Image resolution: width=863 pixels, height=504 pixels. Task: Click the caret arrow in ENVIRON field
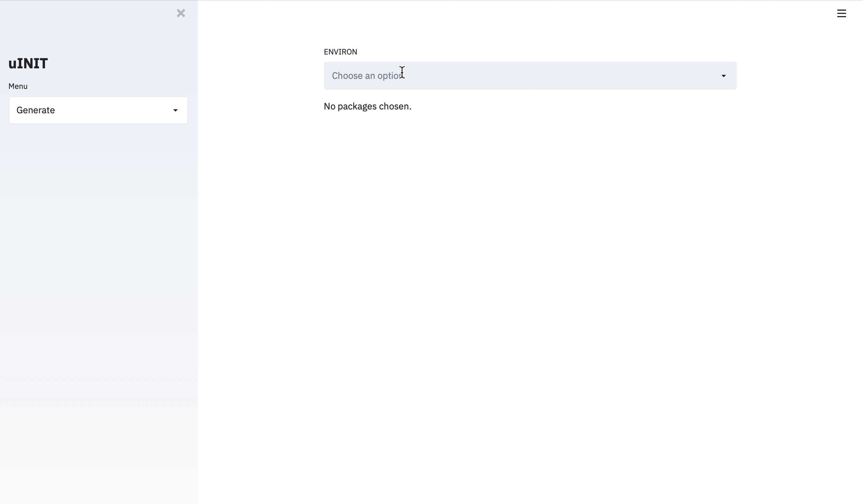click(x=723, y=76)
